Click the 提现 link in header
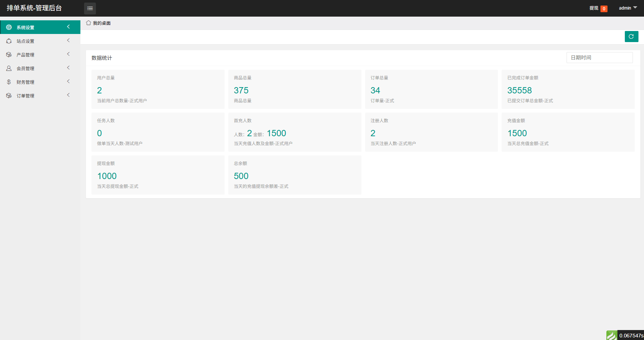 [x=593, y=8]
